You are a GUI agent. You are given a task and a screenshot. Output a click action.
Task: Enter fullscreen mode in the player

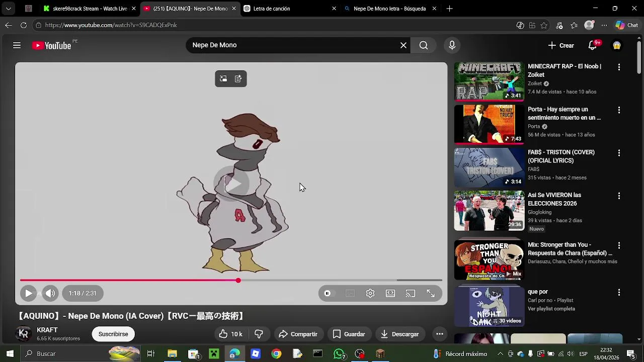click(x=431, y=293)
